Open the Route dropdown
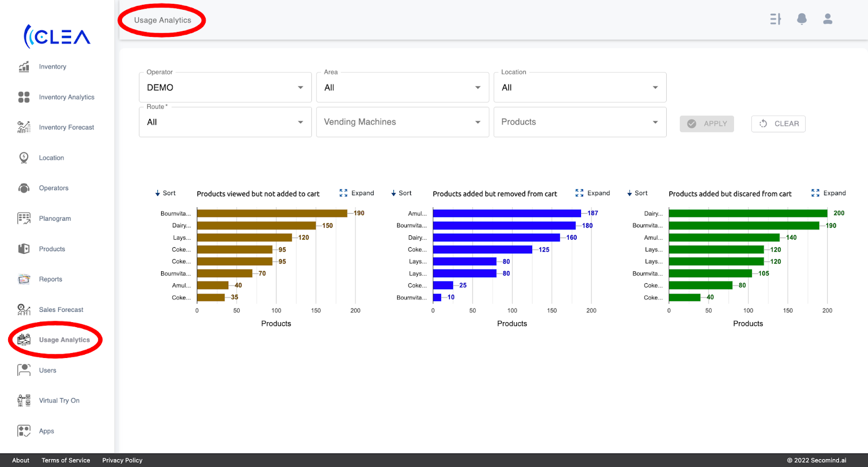 pos(225,122)
